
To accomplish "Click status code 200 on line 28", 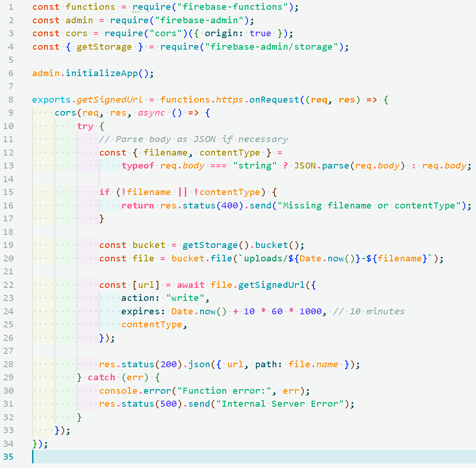I will (169, 364).
